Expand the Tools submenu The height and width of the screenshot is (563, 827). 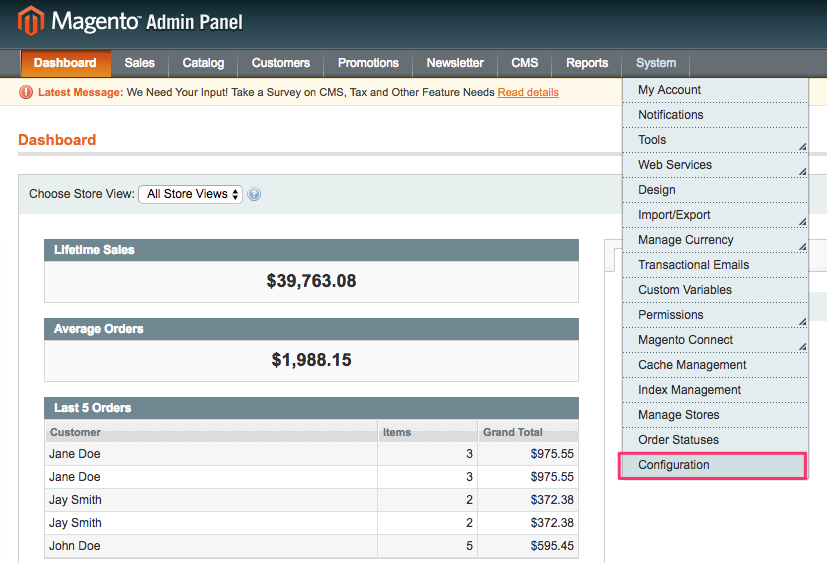[715, 140]
